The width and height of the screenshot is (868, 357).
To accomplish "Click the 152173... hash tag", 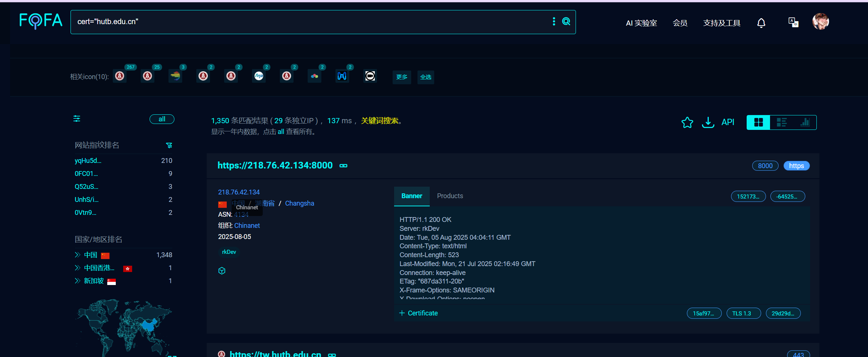I will [x=748, y=197].
